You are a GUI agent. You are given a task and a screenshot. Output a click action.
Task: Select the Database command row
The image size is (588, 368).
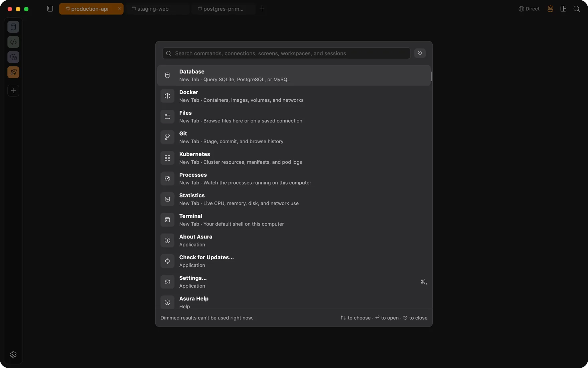click(x=294, y=75)
